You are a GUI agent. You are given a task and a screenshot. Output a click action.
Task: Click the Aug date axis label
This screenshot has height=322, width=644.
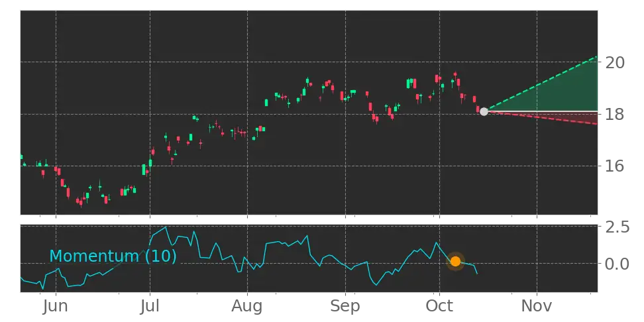247,306
